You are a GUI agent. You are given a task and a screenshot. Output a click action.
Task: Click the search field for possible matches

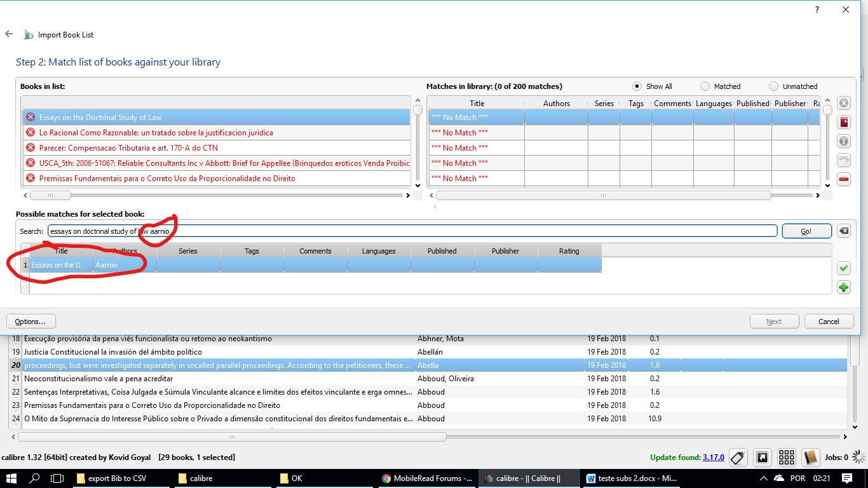tap(445, 231)
